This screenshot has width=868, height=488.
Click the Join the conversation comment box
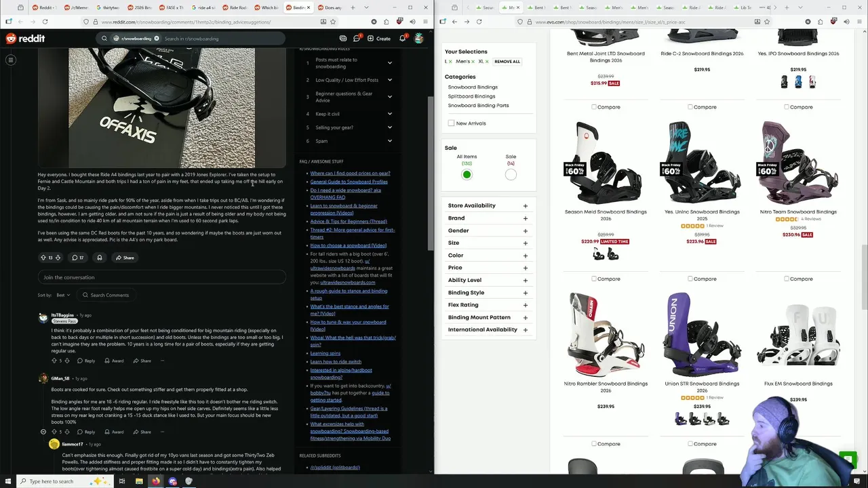pyautogui.click(x=161, y=277)
